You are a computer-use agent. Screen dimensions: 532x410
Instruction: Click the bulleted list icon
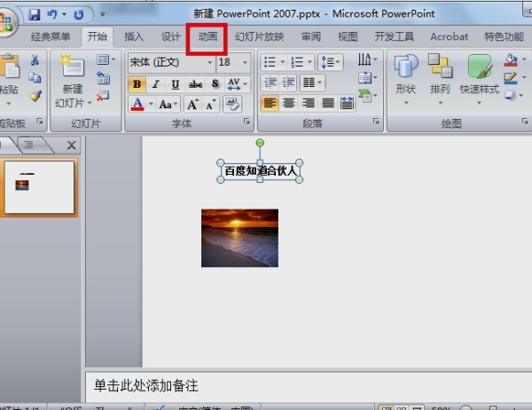270,61
